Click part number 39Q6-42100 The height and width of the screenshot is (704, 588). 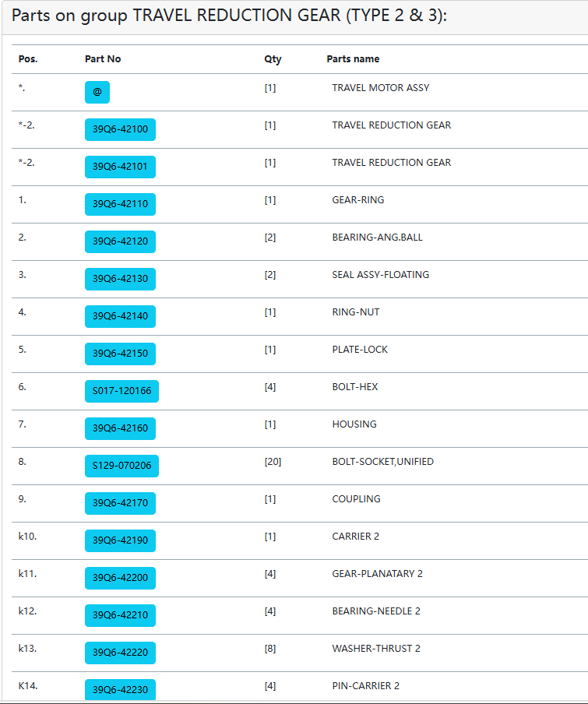click(x=120, y=129)
